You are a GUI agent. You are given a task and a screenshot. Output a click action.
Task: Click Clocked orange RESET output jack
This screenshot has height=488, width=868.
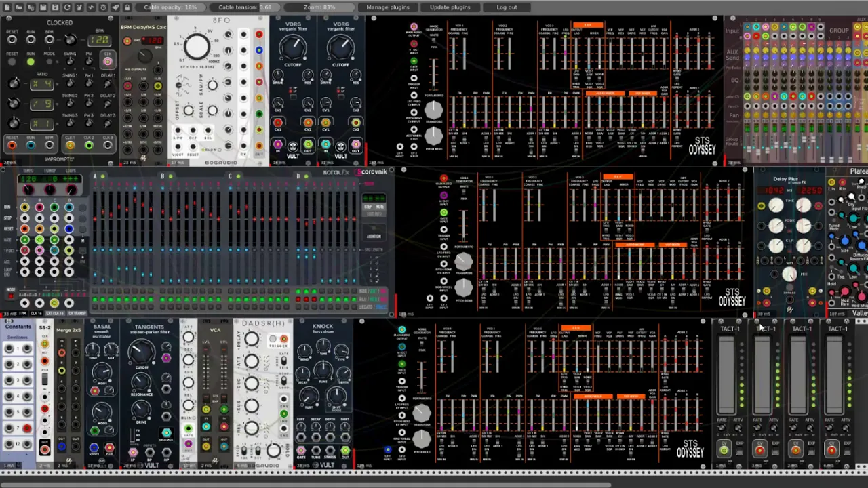(12, 145)
